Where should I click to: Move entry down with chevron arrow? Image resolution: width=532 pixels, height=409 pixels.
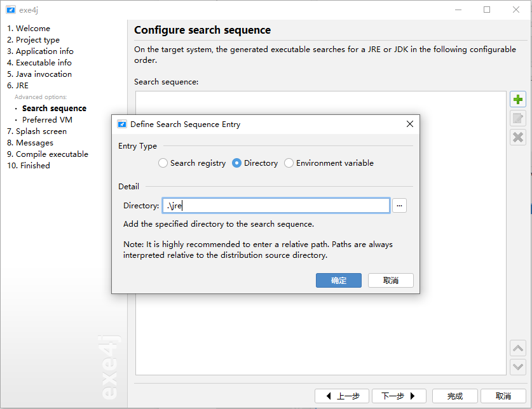(518, 366)
